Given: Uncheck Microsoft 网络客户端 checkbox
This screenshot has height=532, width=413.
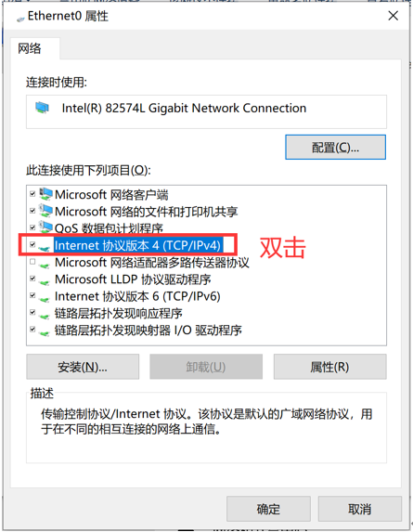Looking at the screenshot, I should (32, 194).
